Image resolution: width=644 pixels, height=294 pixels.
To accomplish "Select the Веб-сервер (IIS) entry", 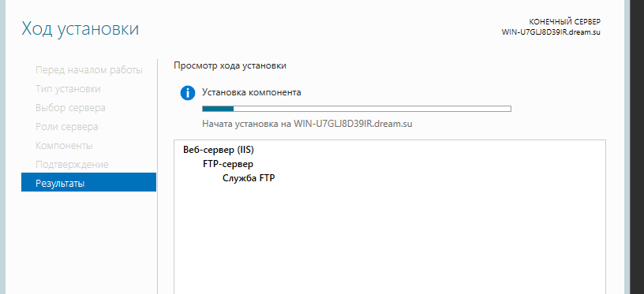I will tap(219, 150).
